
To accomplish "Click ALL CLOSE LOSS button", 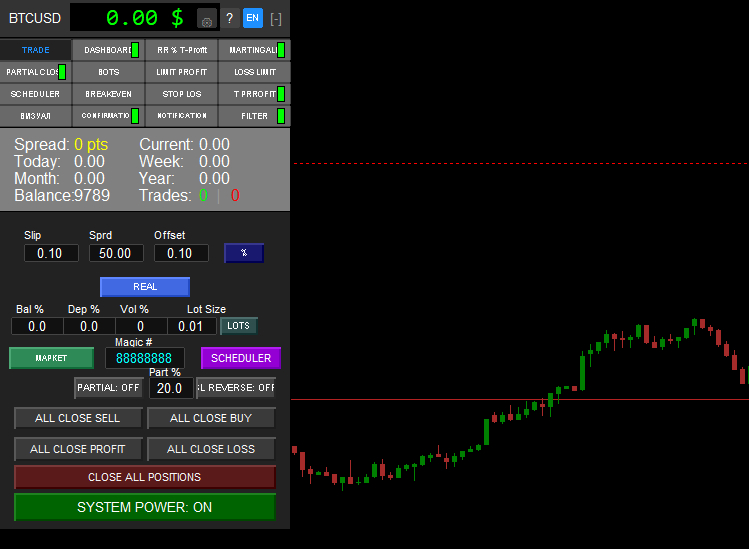I will coord(211,449).
